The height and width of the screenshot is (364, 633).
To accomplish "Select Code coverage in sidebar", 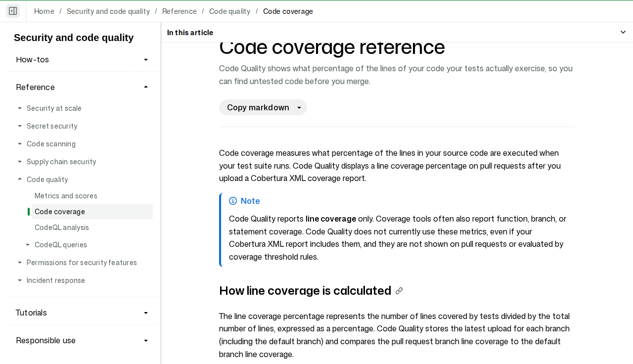I will [x=92, y=212].
